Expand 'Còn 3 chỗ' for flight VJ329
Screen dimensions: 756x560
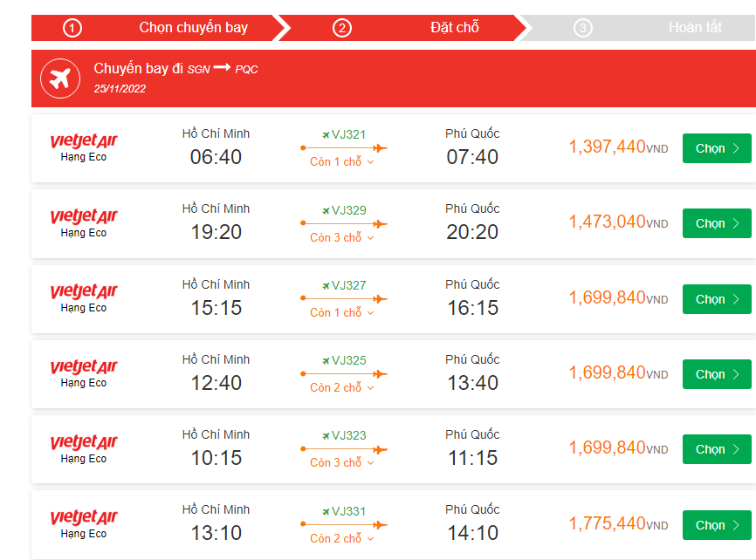point(342,237)
